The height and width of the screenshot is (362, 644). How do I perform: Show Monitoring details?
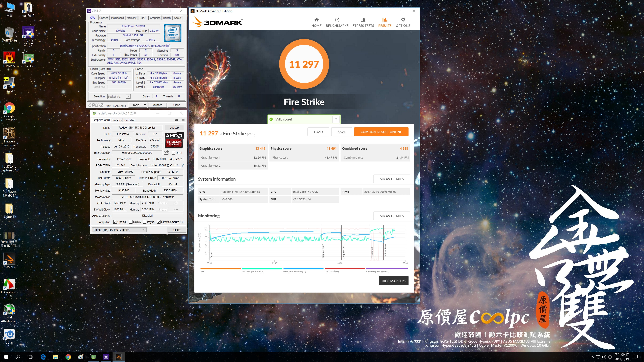click(x=391, y=216)
